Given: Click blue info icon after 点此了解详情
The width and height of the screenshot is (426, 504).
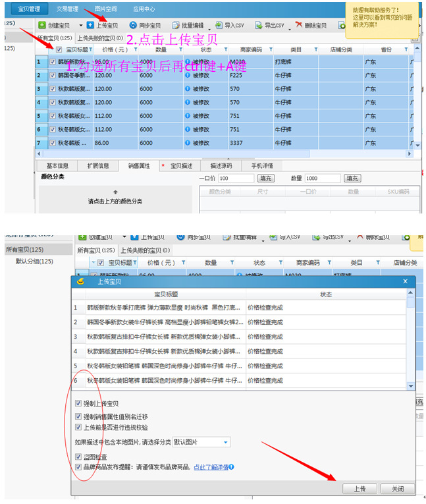Looking at the screenshot, I should pyautogui.click(x=231, y=466).
